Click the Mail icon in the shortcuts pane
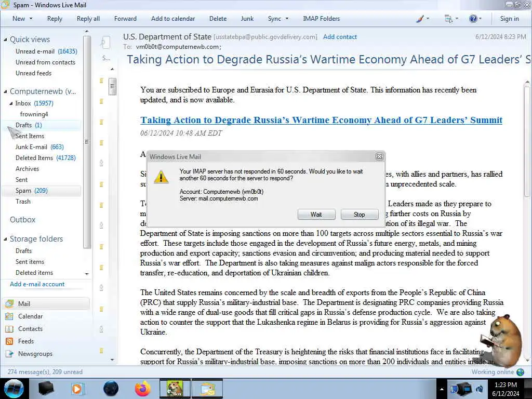Screen dimensions: 532x399 pyautogui.click(x=9, y=303)
